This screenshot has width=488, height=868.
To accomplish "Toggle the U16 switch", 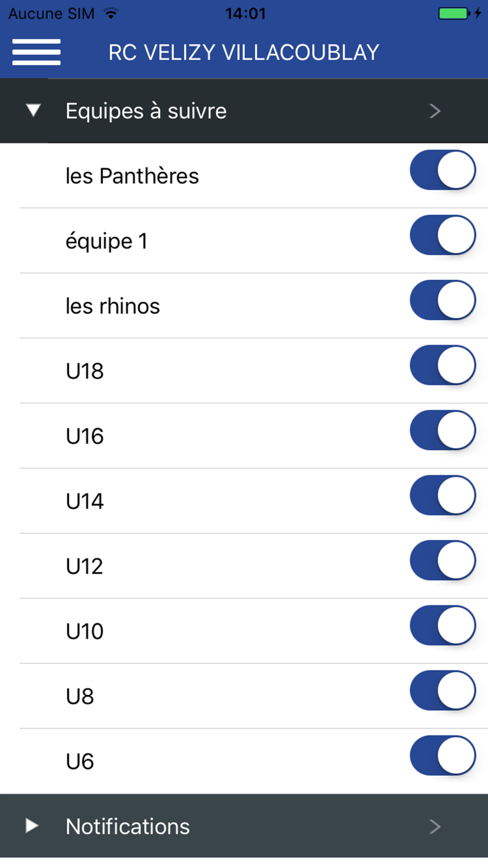I will (x=443, y=430).
